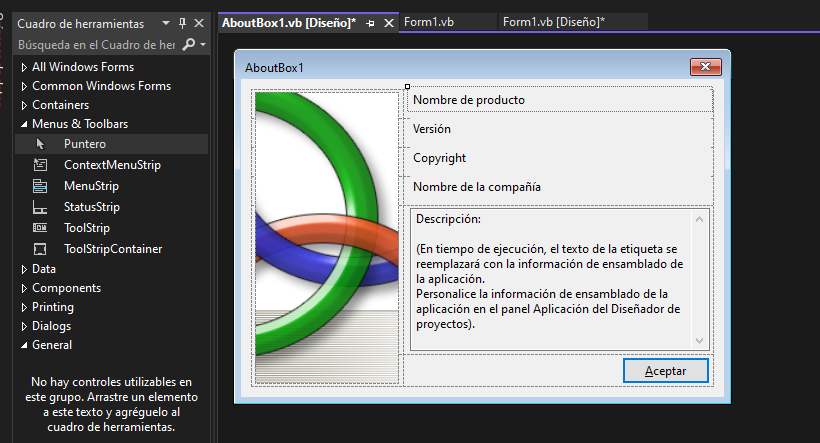Expand the All Windows Forms group

25,68
